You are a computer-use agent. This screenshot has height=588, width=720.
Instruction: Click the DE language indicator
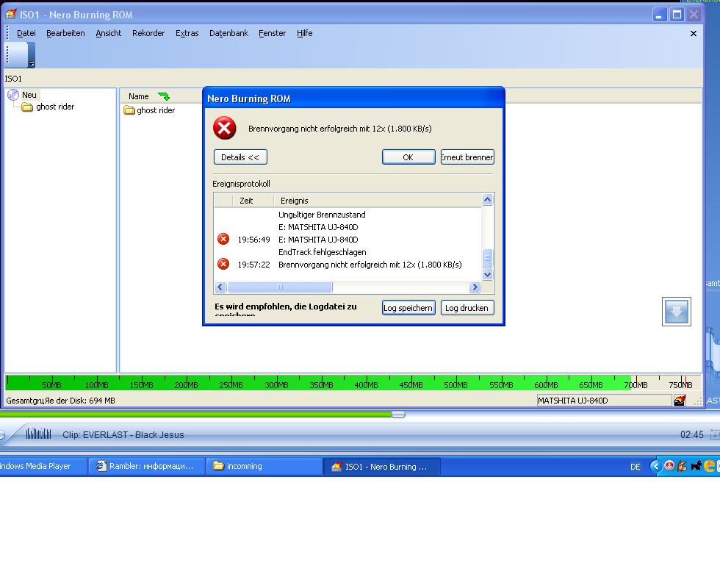(635, 467)
